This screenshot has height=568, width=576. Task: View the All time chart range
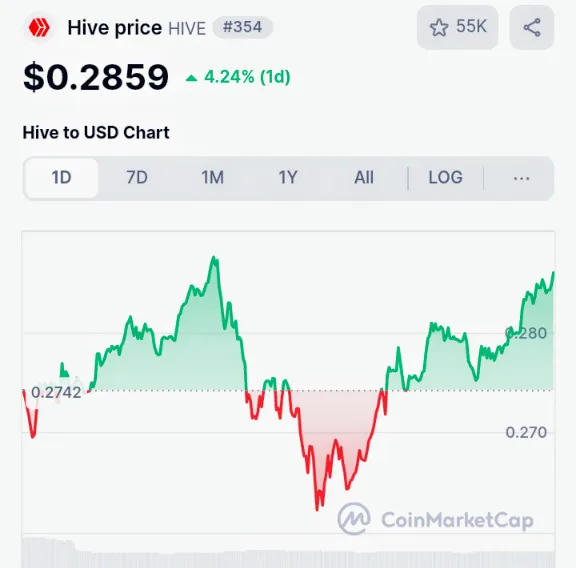pyautogui.click(x=364, y=178)
